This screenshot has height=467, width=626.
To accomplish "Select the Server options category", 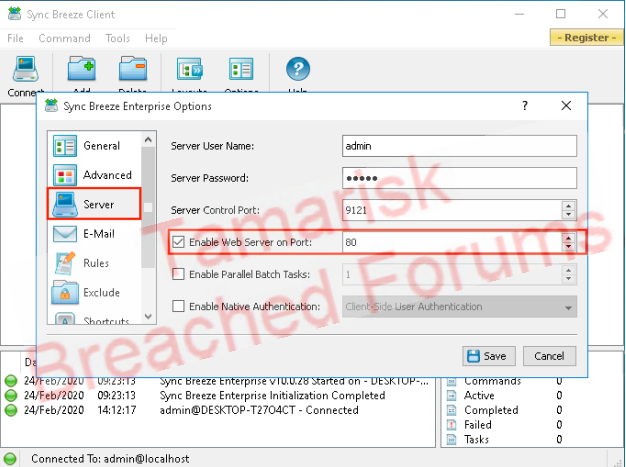I will (94, 204).
